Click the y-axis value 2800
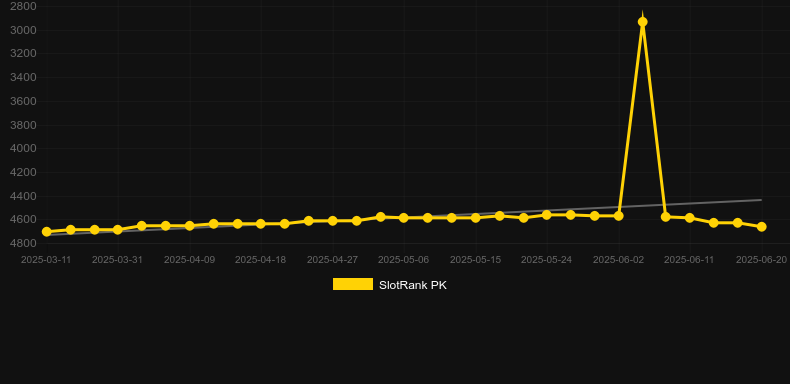This screenshot has height=384, width=790. 23,6
